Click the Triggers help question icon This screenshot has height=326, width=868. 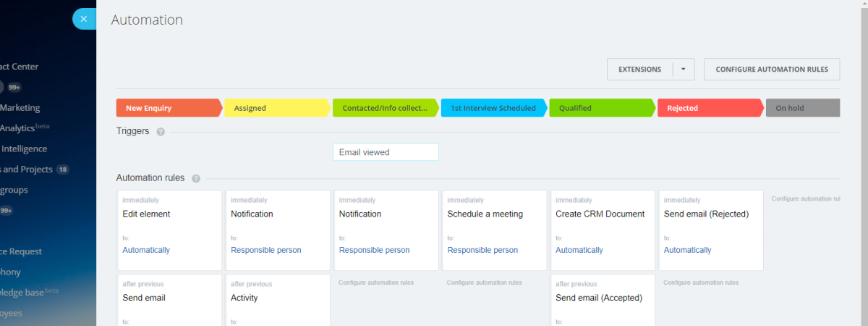tap(161, 132)
